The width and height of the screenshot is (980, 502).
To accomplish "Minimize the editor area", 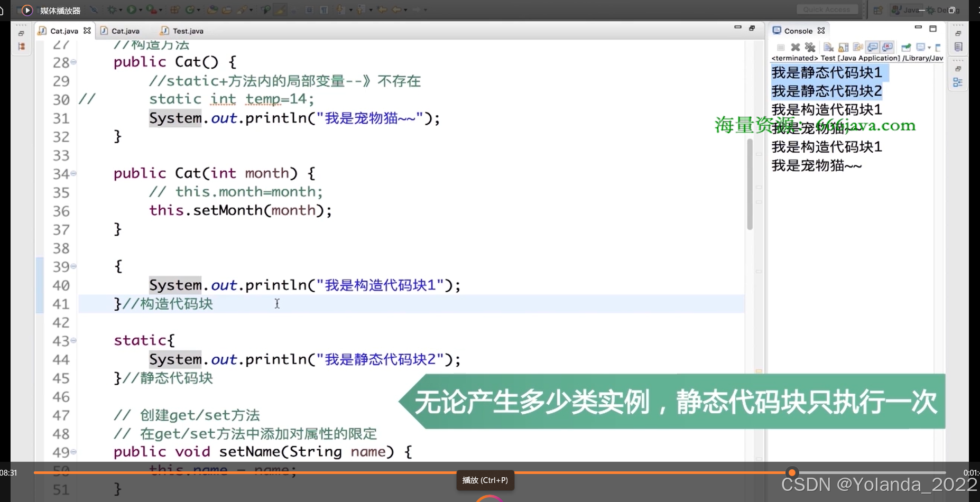I will click(x=737, y=27).
